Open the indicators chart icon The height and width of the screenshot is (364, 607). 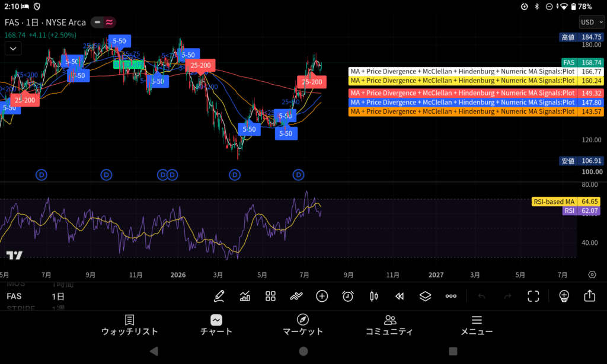245,296
